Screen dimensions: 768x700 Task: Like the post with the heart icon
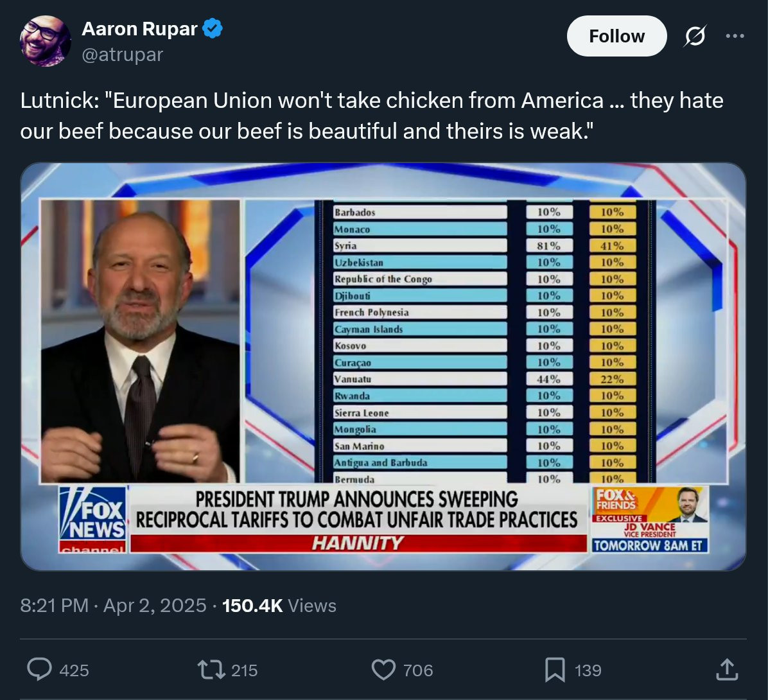(x=383, y=670)
